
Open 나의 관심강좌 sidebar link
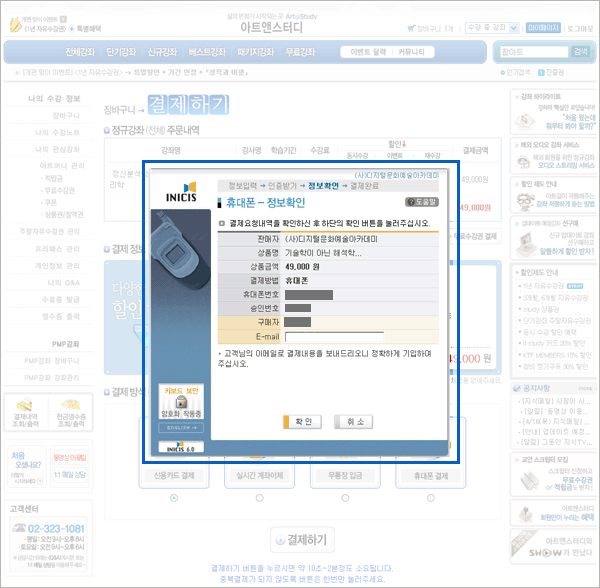pos(57,149)
